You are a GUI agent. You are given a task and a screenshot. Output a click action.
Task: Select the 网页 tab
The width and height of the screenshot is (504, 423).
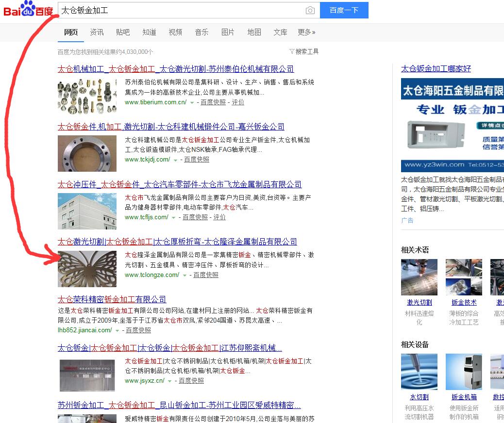click(x=71, y=32)
